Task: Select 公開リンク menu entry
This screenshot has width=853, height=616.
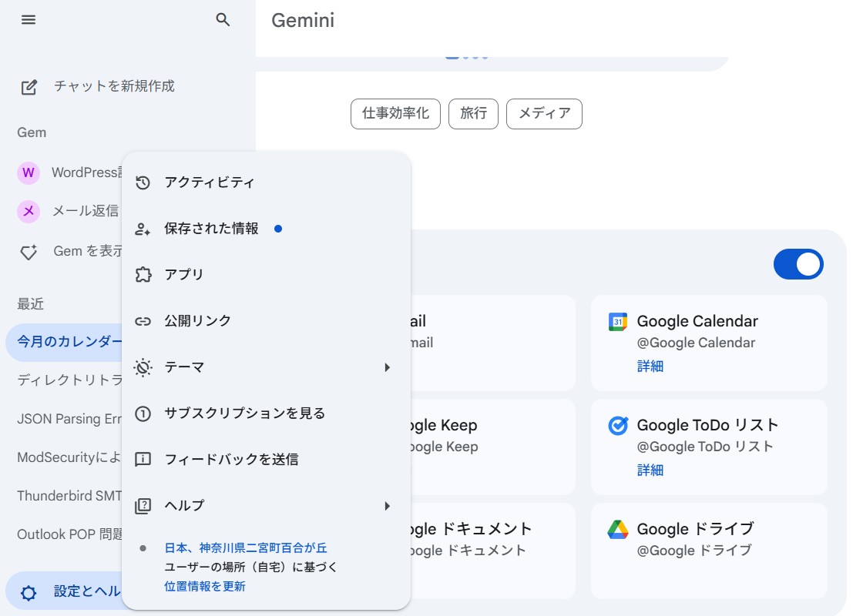Action: (266, 321)
